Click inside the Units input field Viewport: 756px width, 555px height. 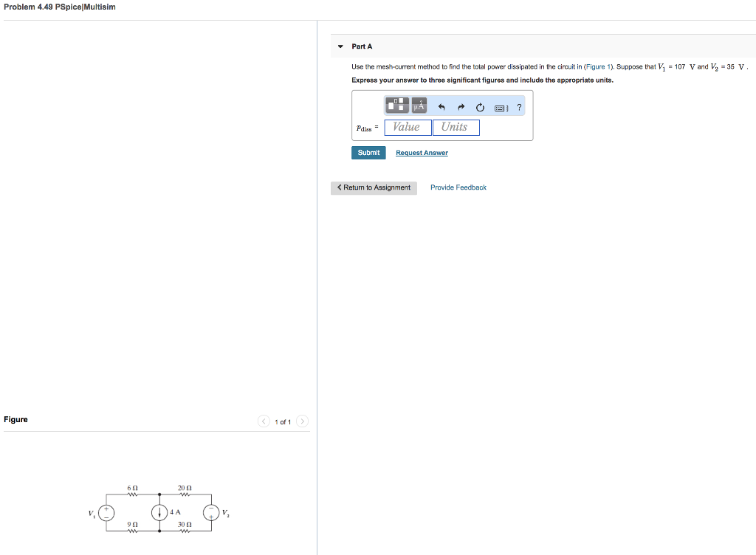coord(456,127)
